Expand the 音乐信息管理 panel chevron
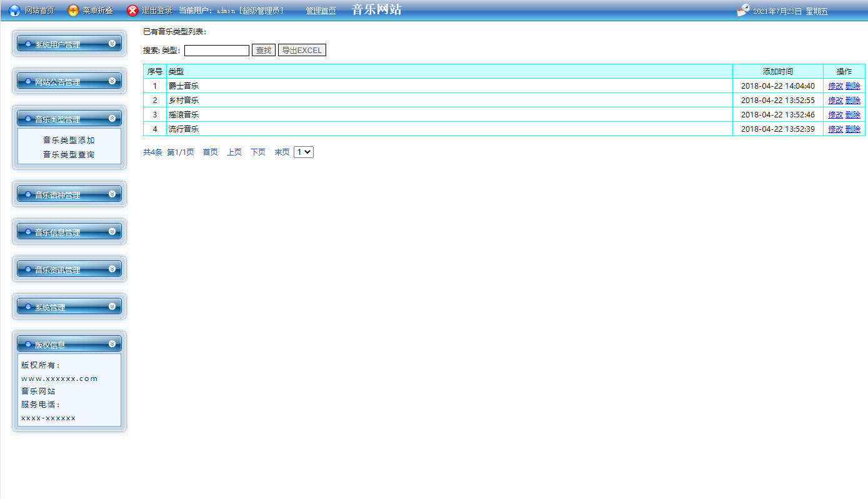868x499 pixels. point(112,231)
